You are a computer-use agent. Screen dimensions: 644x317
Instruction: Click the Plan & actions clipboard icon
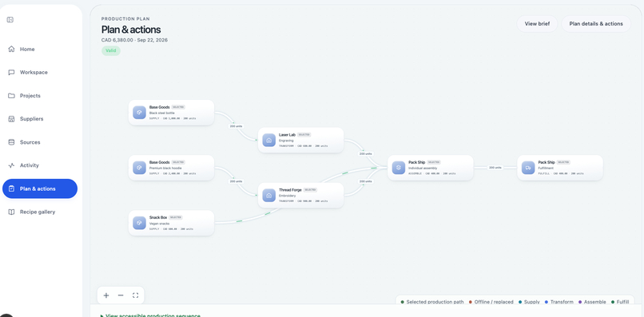[11, 188]
